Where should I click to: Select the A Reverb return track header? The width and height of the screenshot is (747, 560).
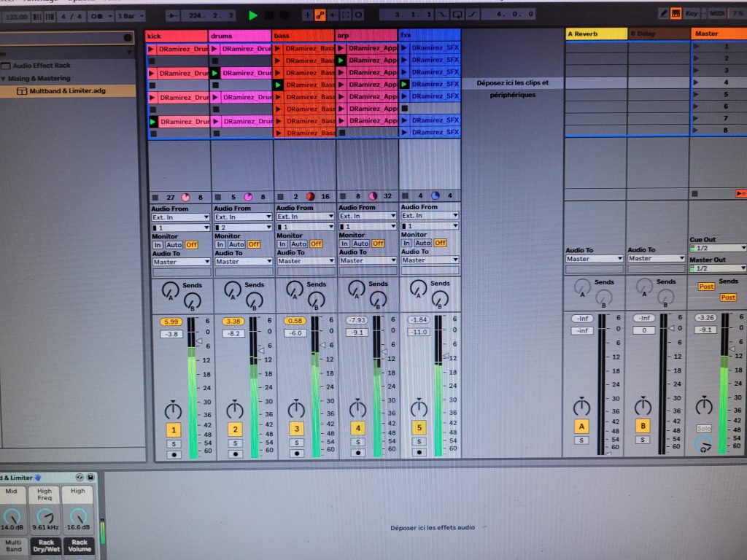click(x=597, y=34)
